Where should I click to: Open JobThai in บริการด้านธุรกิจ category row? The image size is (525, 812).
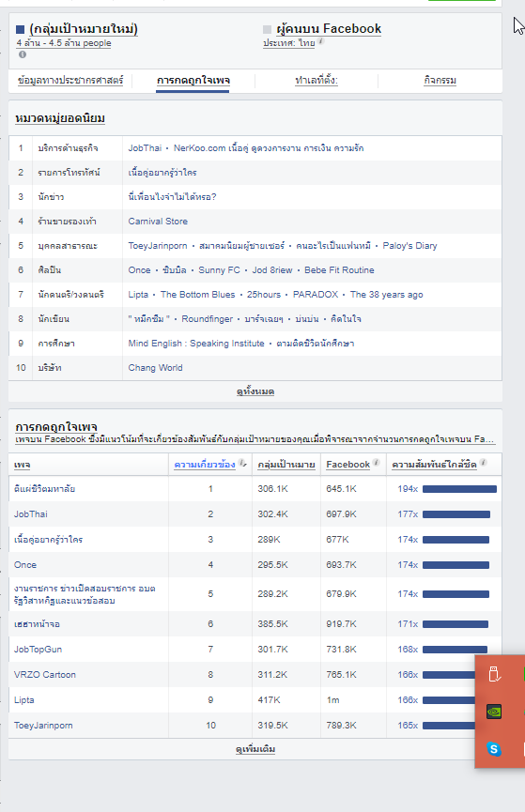[x=145, y=148]
